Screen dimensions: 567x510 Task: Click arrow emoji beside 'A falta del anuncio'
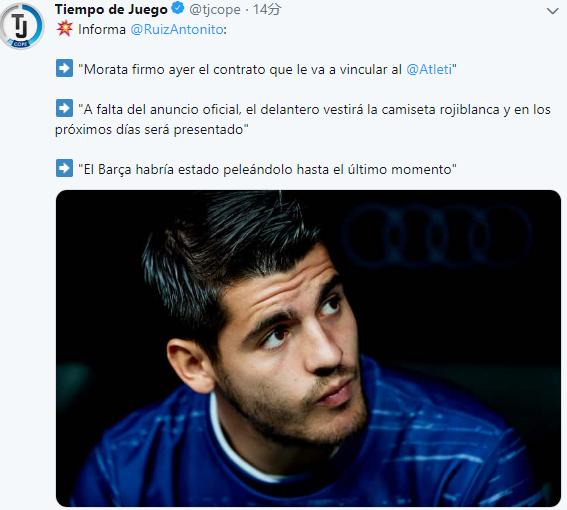64,109
